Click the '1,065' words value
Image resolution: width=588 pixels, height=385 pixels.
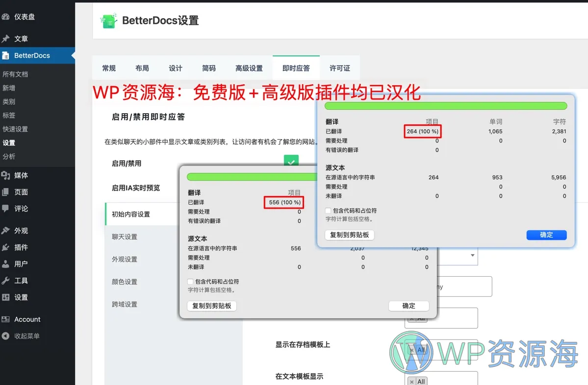[x=495, y=131]
